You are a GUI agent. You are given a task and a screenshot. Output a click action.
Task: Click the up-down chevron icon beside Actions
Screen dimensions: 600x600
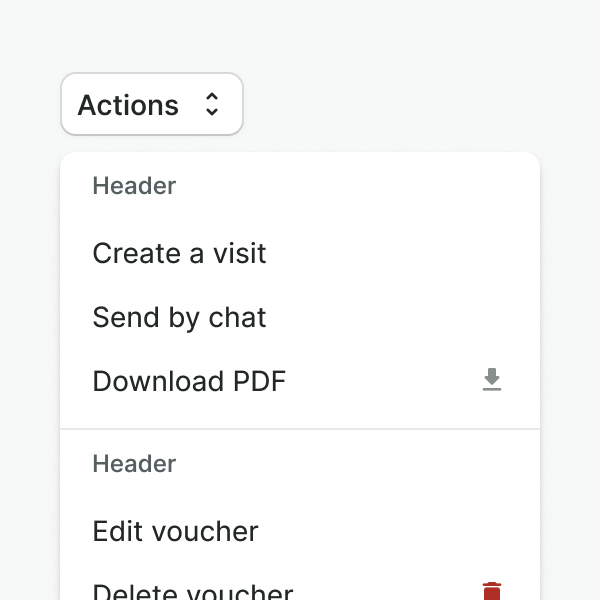click(211, 105)
